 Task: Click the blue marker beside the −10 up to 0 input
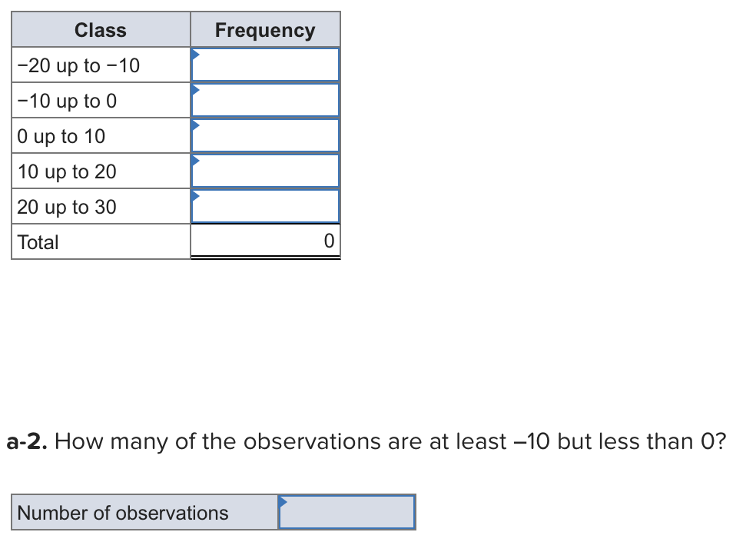coord(196,88)
